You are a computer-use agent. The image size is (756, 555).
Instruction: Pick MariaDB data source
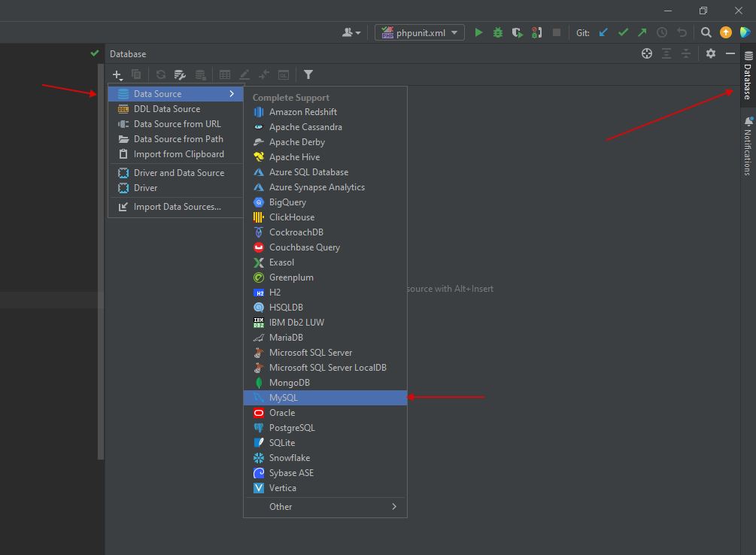point(326,338)
